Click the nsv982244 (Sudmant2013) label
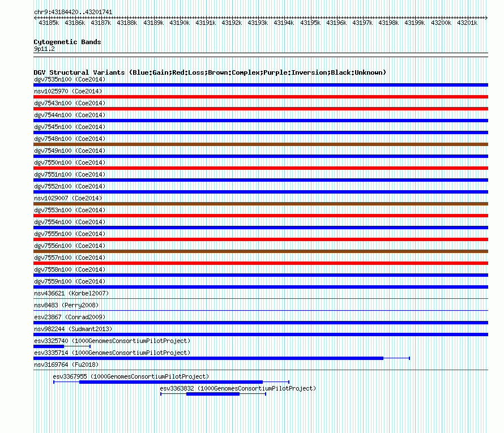The image size is (504, 433). 73,329
